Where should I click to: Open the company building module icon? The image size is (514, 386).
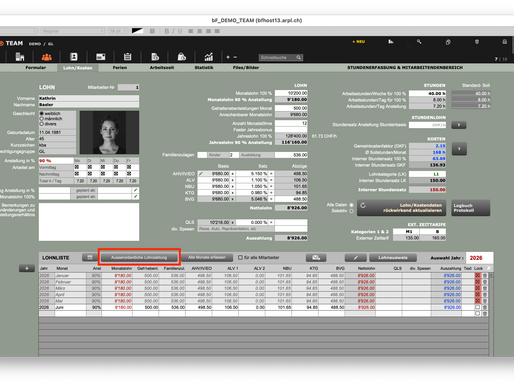pos(20,57)
